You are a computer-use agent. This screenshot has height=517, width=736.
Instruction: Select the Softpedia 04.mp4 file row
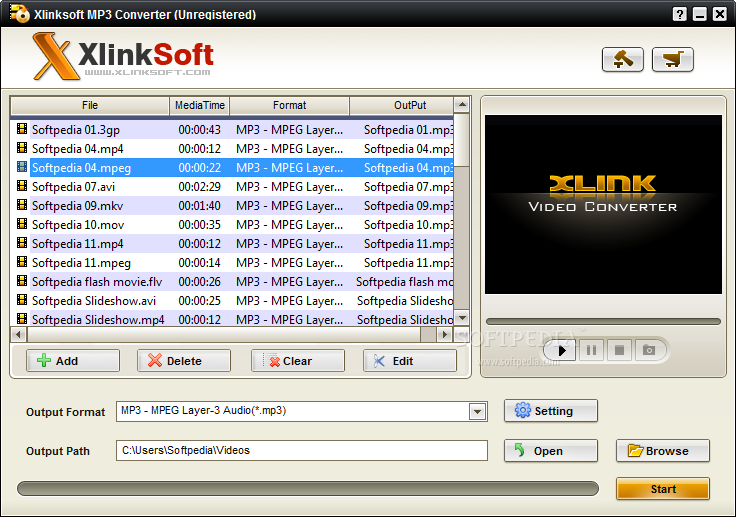(x=232, y=149)
